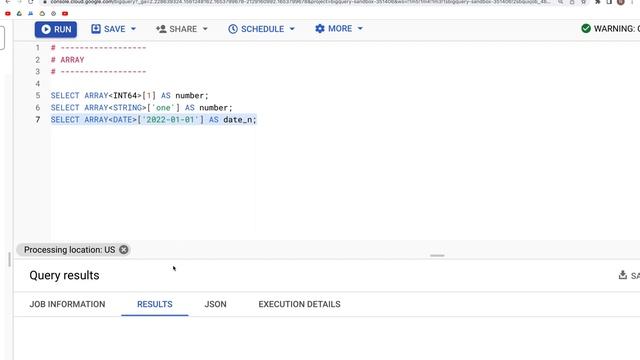The height and width of the screenshot is (360, 640).
Task: Click the highlighted ARRAY<DATE> statement on line 7
Action: point(153,120)
